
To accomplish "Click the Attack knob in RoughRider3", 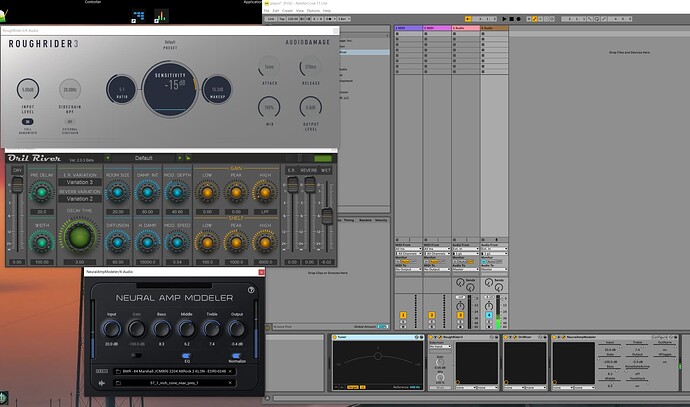I will coord(269,69).
